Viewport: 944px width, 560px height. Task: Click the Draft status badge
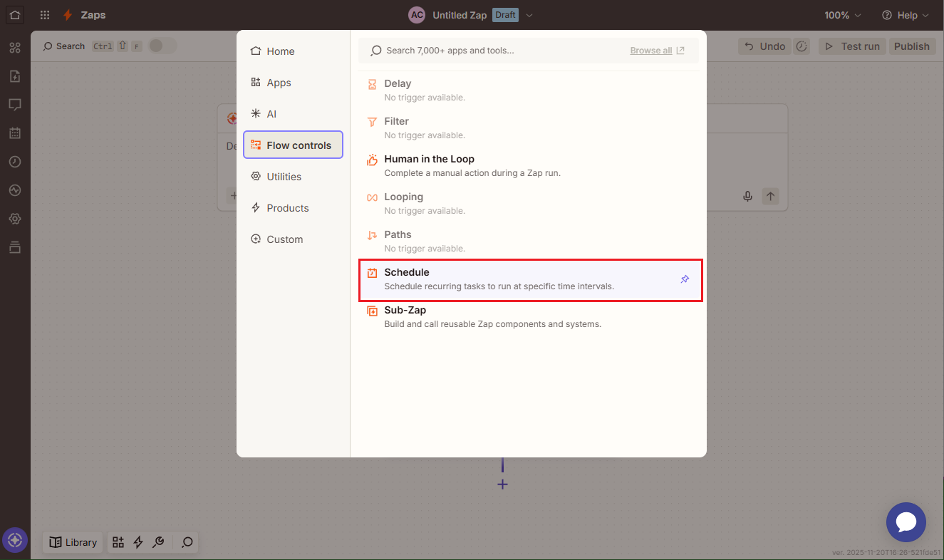505,15
